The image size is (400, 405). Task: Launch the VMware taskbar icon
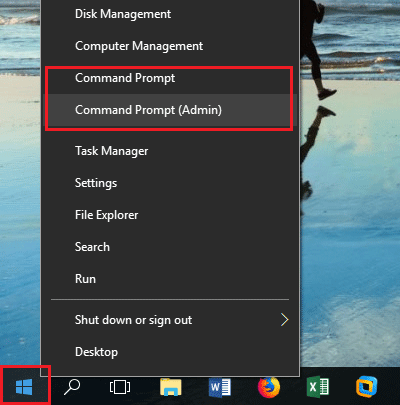[x=366, y=387]
